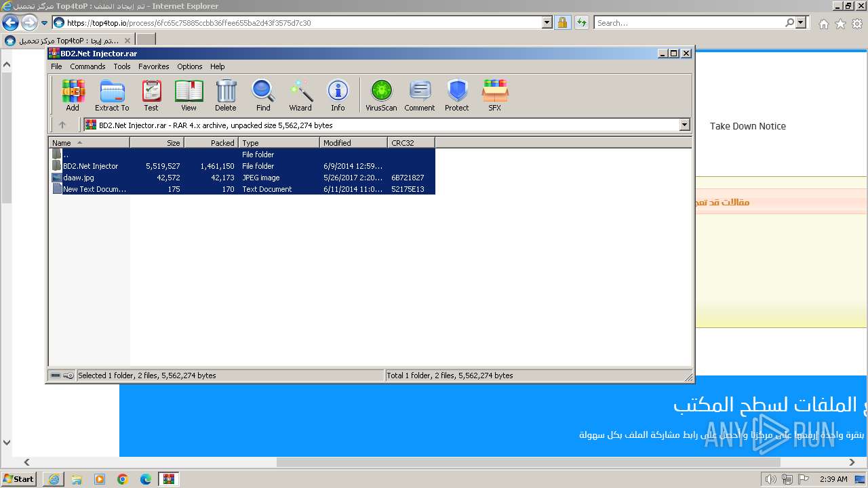
Task: Click the Internet Explorer address bar URL
Action: click(189, 22)
